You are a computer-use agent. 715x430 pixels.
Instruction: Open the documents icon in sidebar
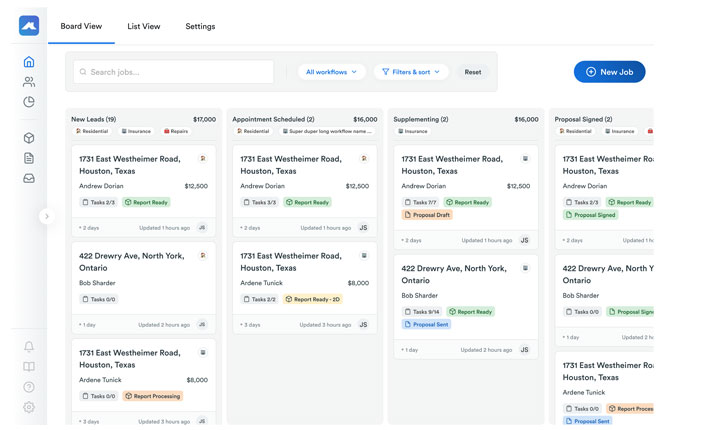click(x=29, y=158)
